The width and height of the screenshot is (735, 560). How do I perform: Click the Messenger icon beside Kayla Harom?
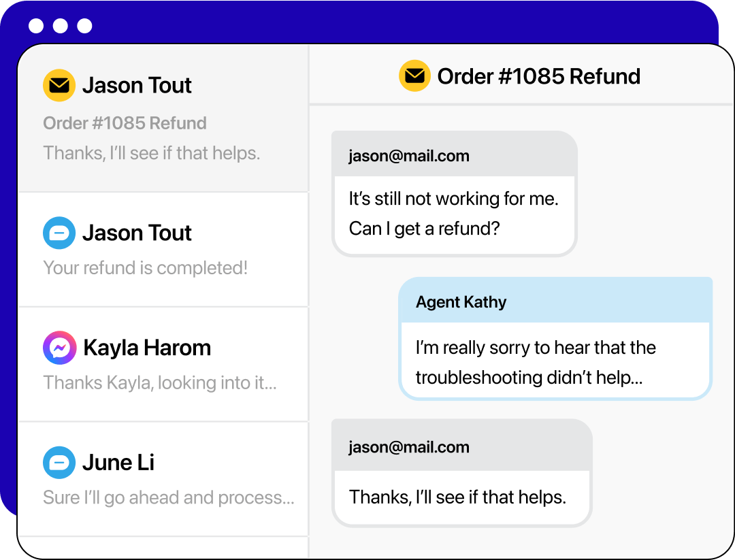coord(59,348)
